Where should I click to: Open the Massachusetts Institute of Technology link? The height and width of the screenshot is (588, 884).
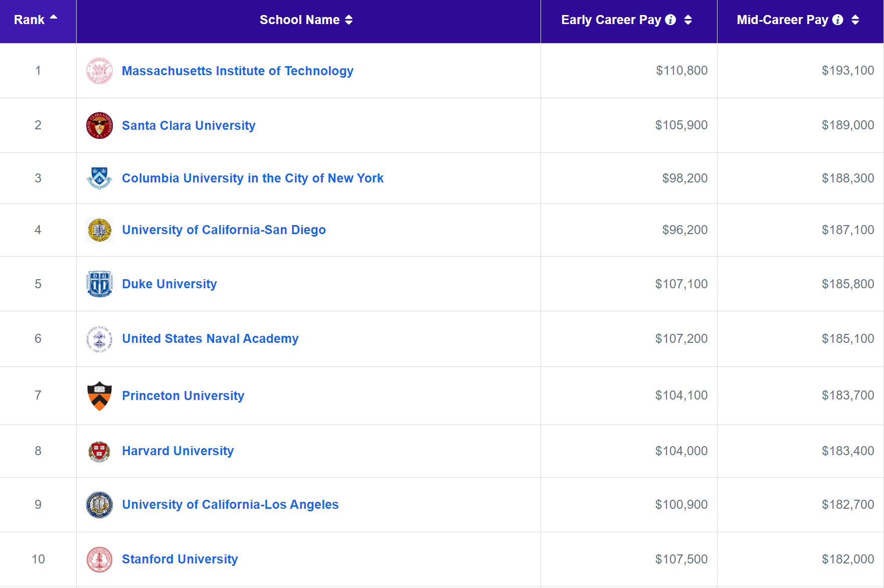pyautogui.click(x=238, y=71)
